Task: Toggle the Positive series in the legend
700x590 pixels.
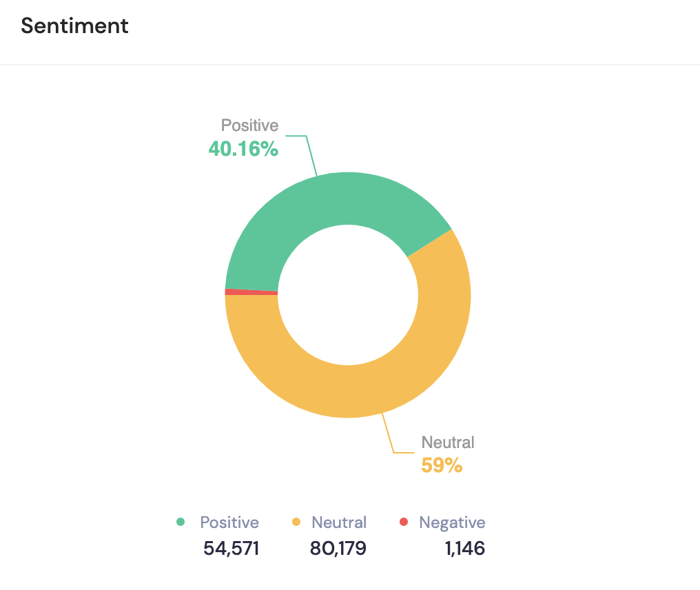Action: [x=229, y=522]
